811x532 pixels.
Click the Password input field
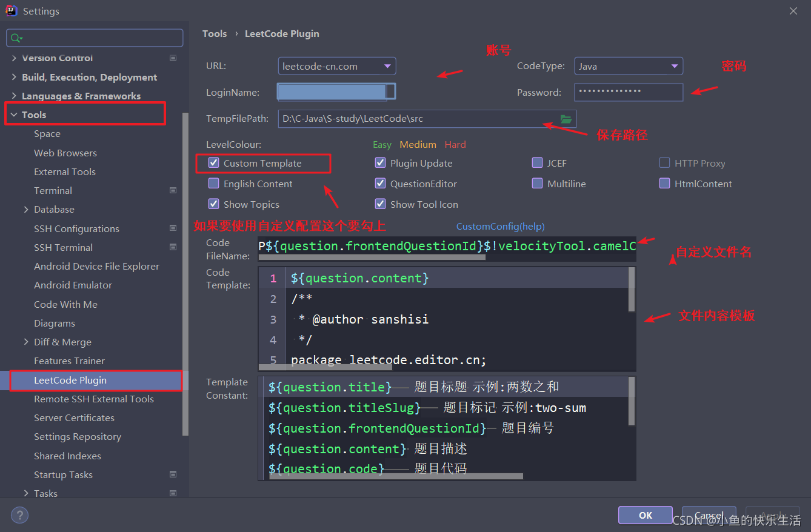point(629,92)
